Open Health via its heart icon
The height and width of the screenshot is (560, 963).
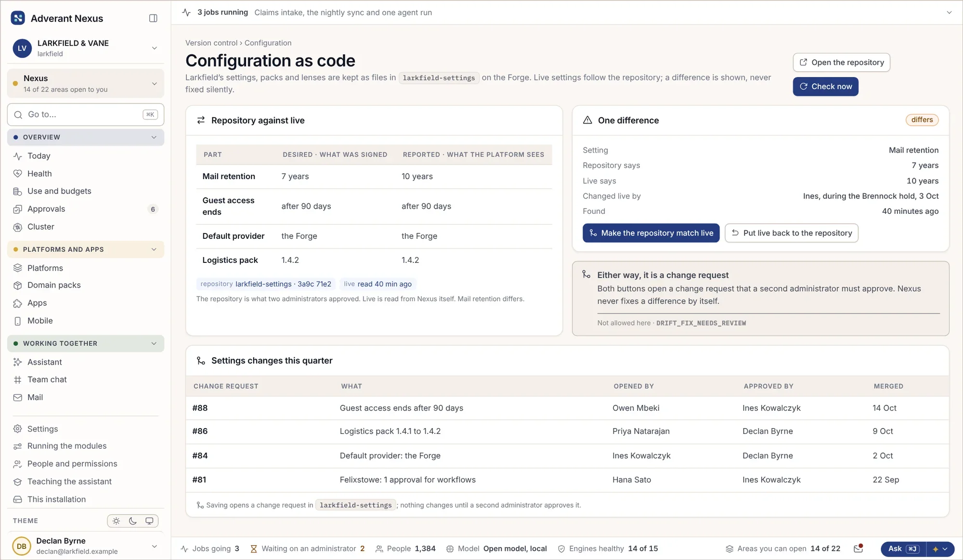pos(18,174)
